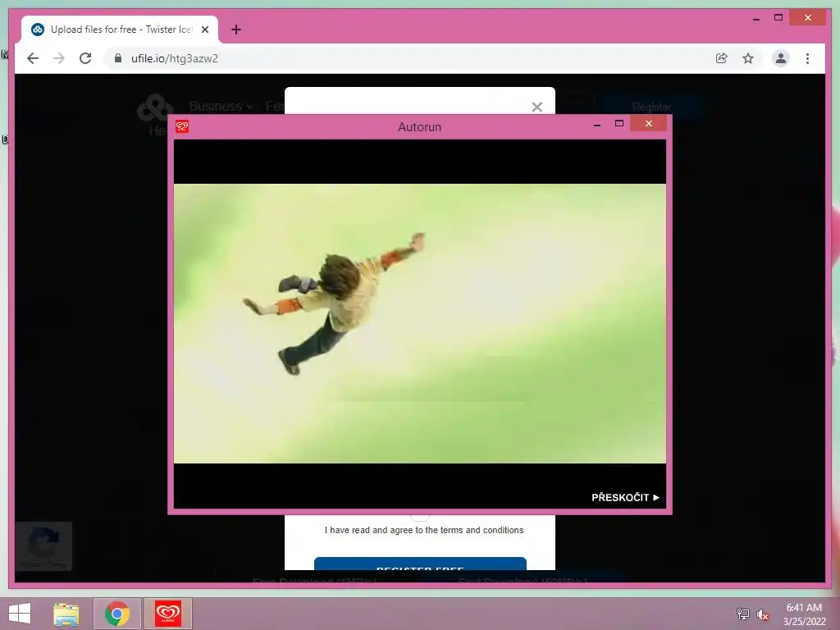
Task: Close the registration popup with X
Action: click(536, 107)
